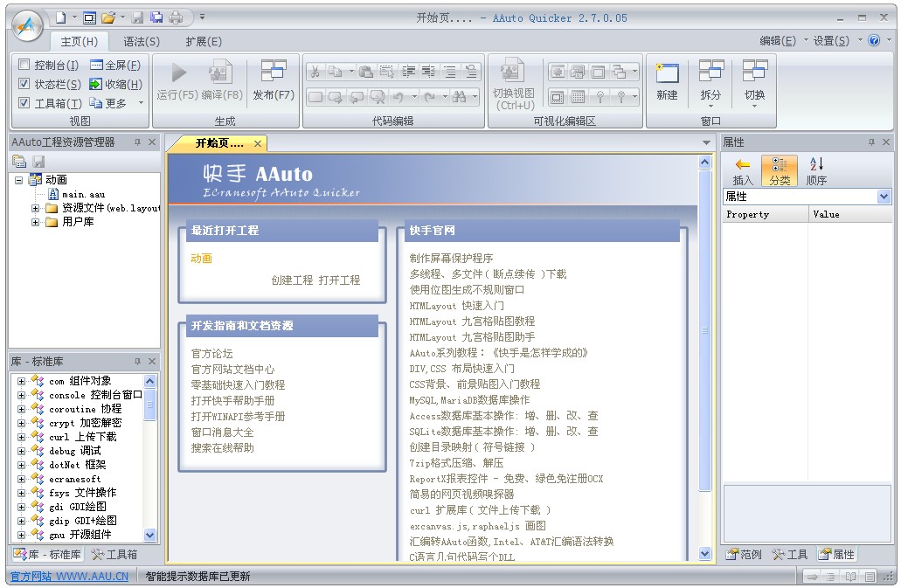This screenshot has width=901, height=588.
Task: Close the 开始页 document tab
Action: click(x=258, y=143)
